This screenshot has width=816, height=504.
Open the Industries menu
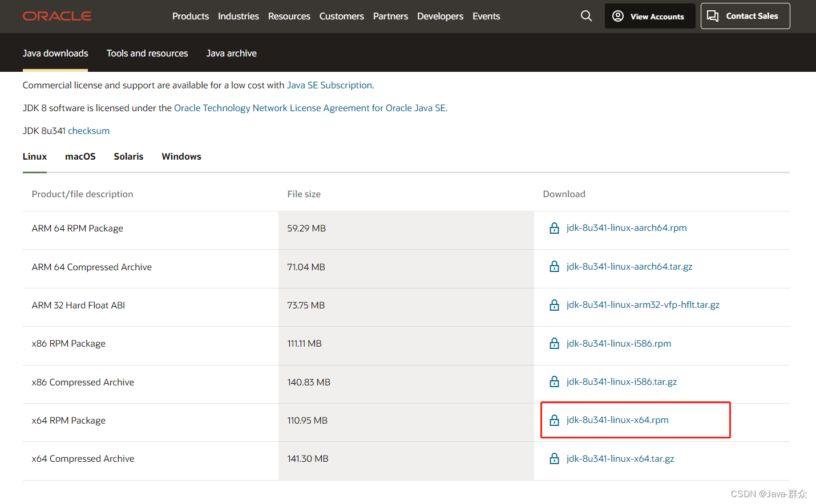point(239,16)
